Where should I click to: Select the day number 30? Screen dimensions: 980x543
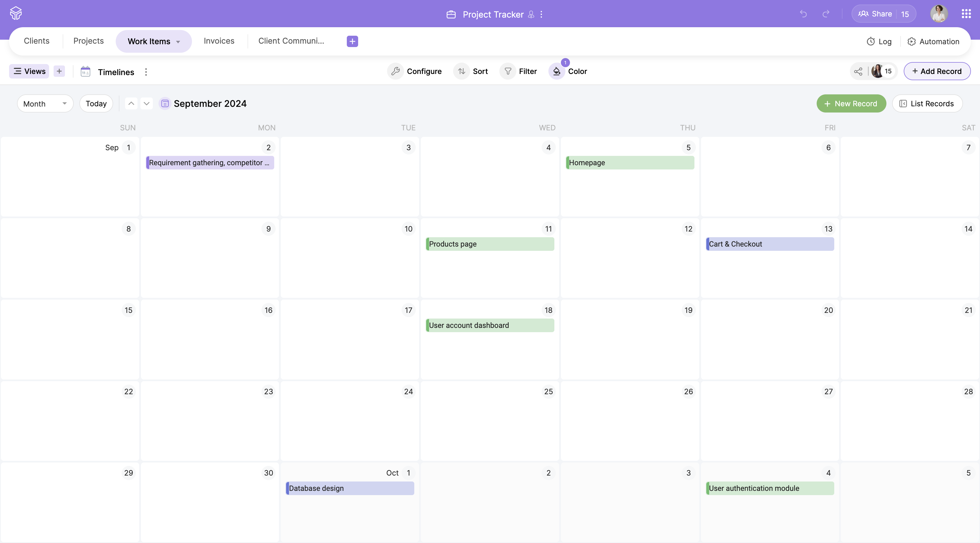click(x=269, y=473)
